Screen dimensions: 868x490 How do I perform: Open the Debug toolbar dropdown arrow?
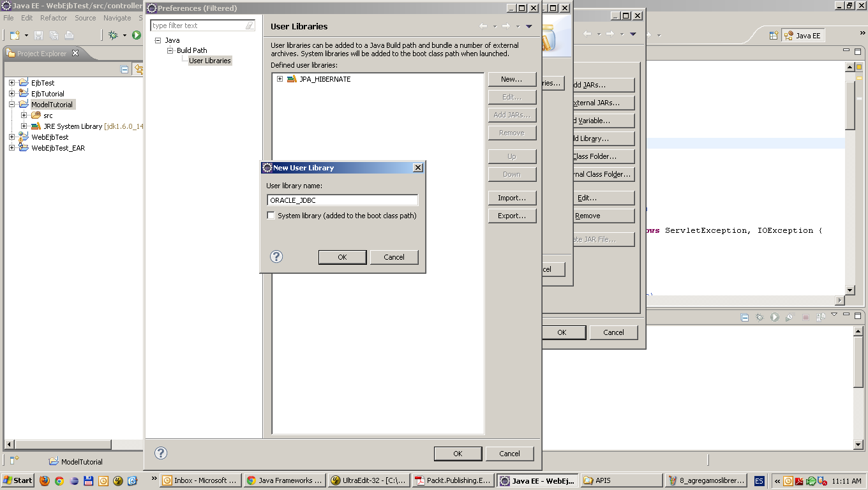[124, 35]
